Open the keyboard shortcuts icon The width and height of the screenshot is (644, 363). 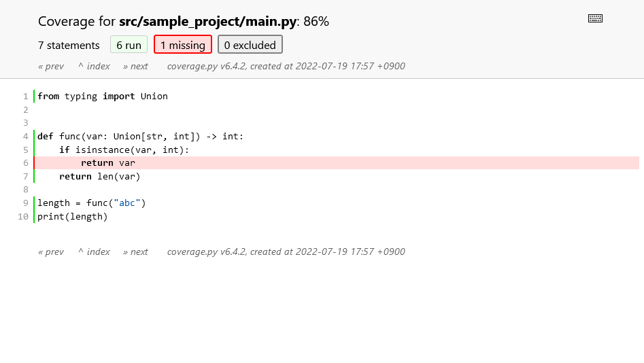[x=595, y=18]
